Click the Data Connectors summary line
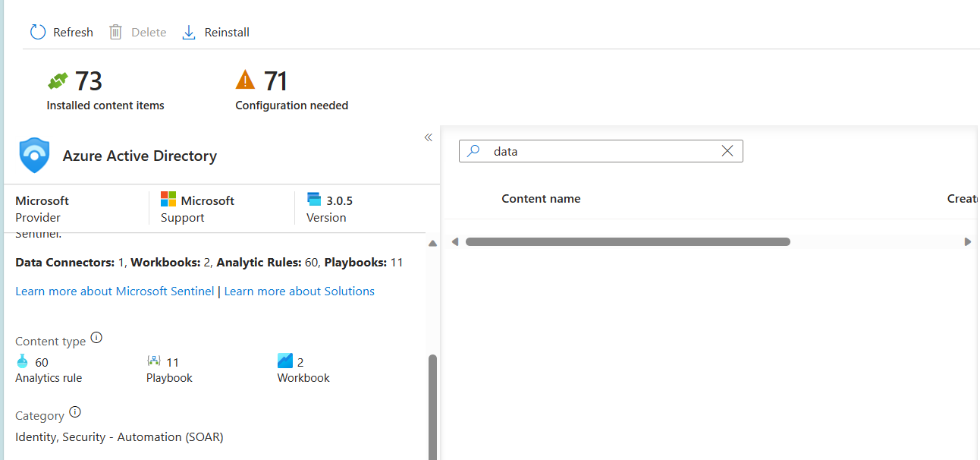This screenshot has width=980, height=460. pos(209,263)
